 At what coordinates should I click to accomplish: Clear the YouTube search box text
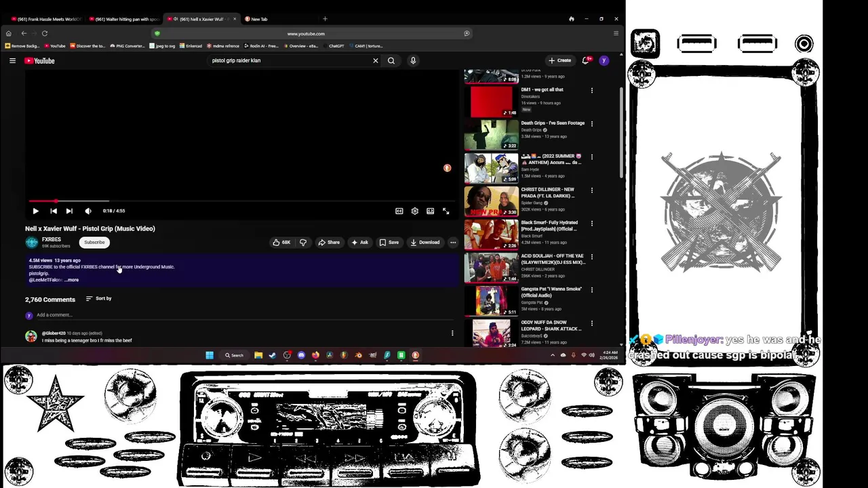point(376,60)
